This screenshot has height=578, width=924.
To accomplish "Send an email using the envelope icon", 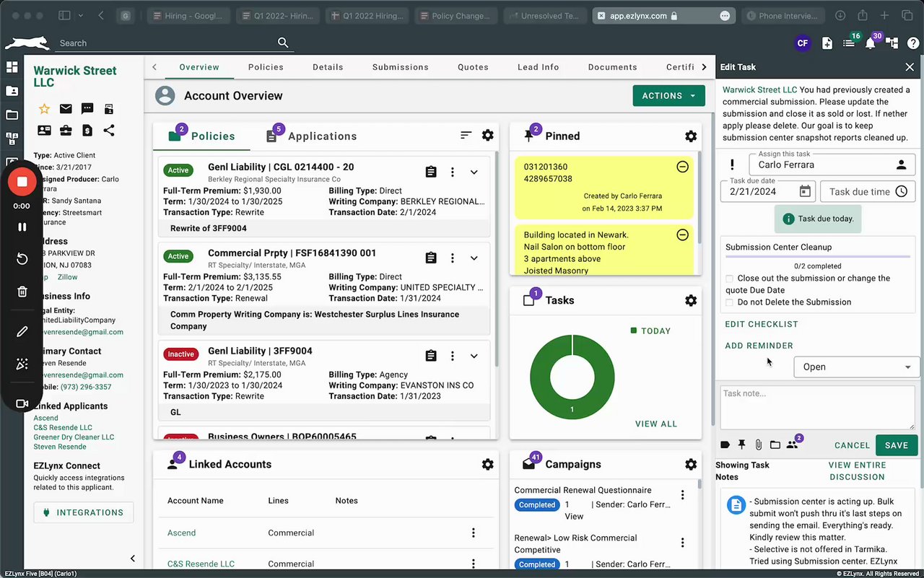I will coord(66,109).
